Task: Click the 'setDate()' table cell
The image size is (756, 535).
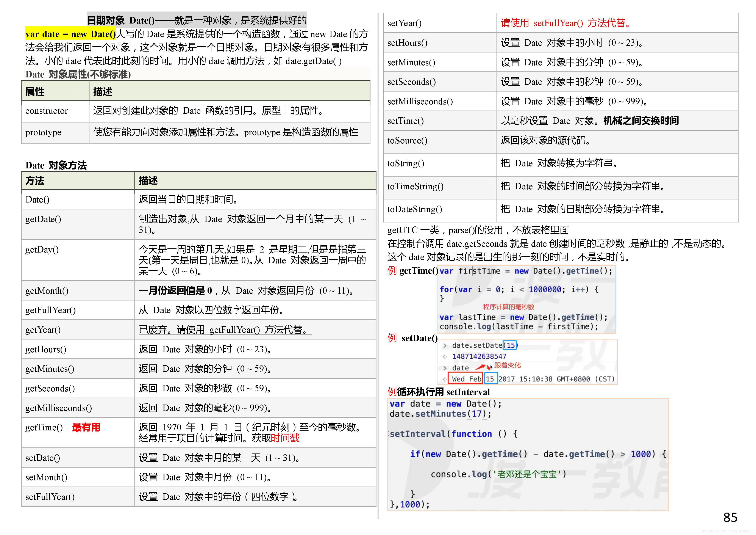Action: [x=78, y=458]
